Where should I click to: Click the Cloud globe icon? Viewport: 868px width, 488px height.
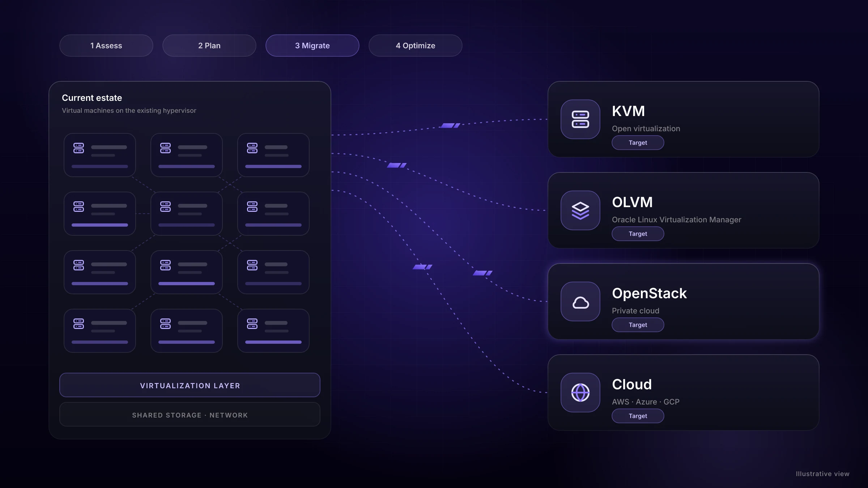click(580, 393)
